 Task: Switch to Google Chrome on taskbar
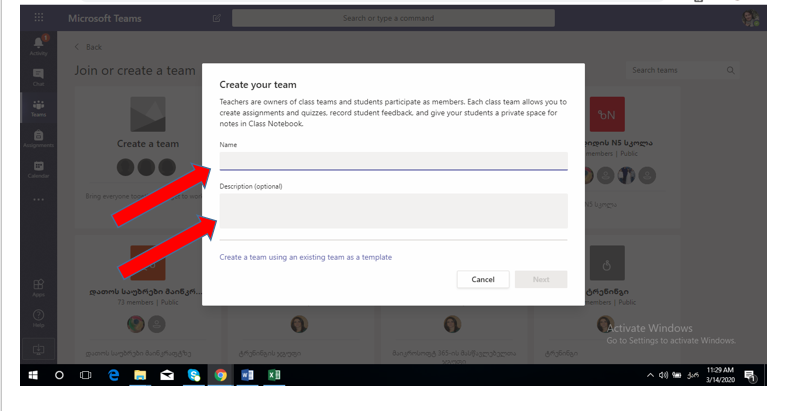click(221, 375)
